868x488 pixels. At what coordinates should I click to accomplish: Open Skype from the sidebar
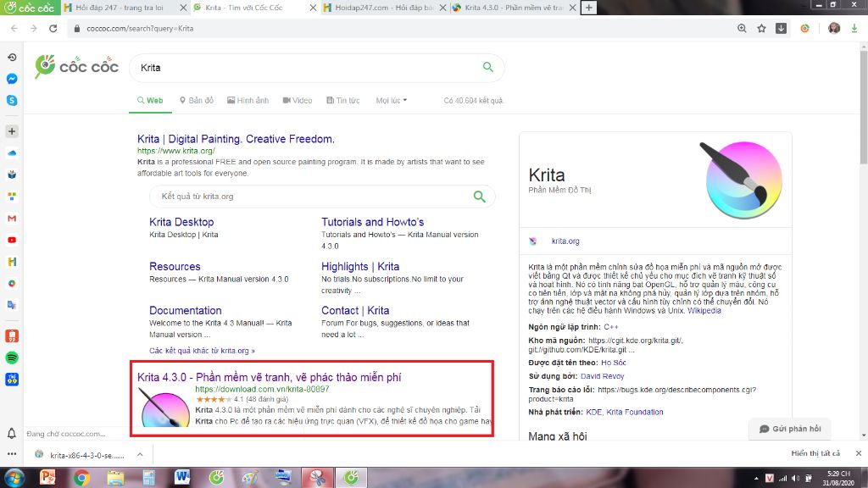(12, 100)
